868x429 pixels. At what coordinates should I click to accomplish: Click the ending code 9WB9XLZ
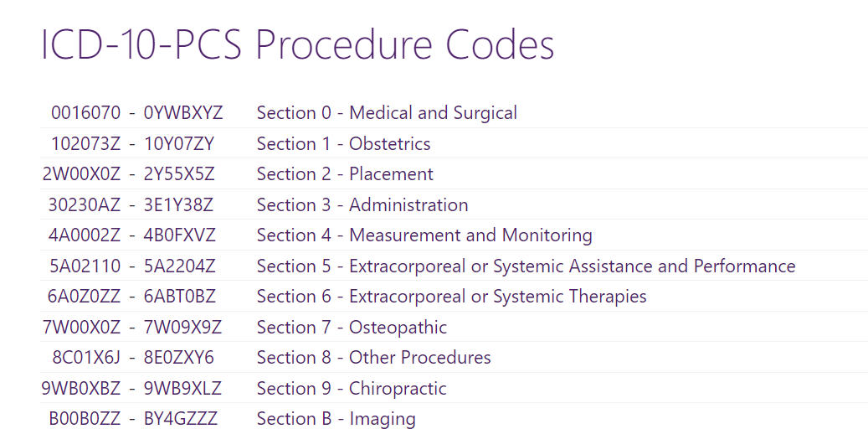click(x=182, y=389)
